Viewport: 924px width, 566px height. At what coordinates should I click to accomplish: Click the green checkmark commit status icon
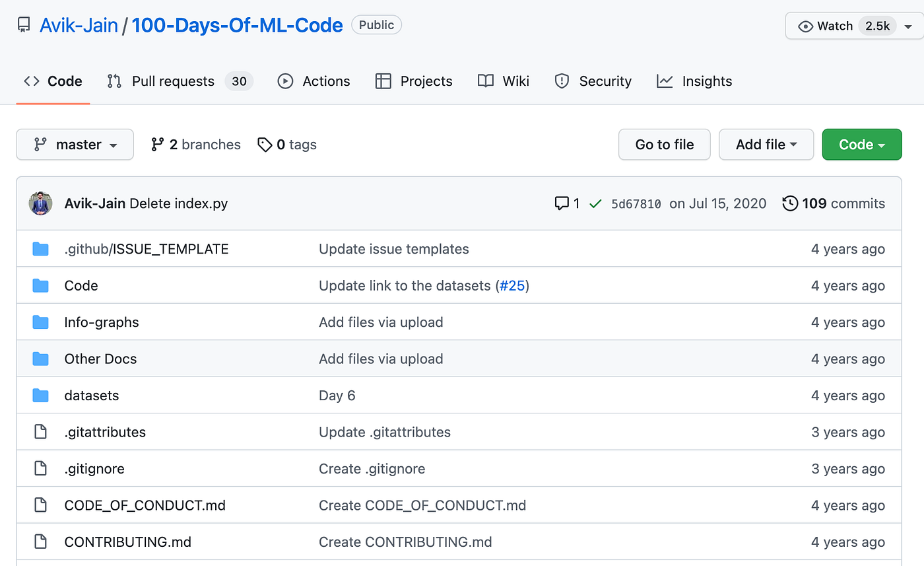(595, 203)
